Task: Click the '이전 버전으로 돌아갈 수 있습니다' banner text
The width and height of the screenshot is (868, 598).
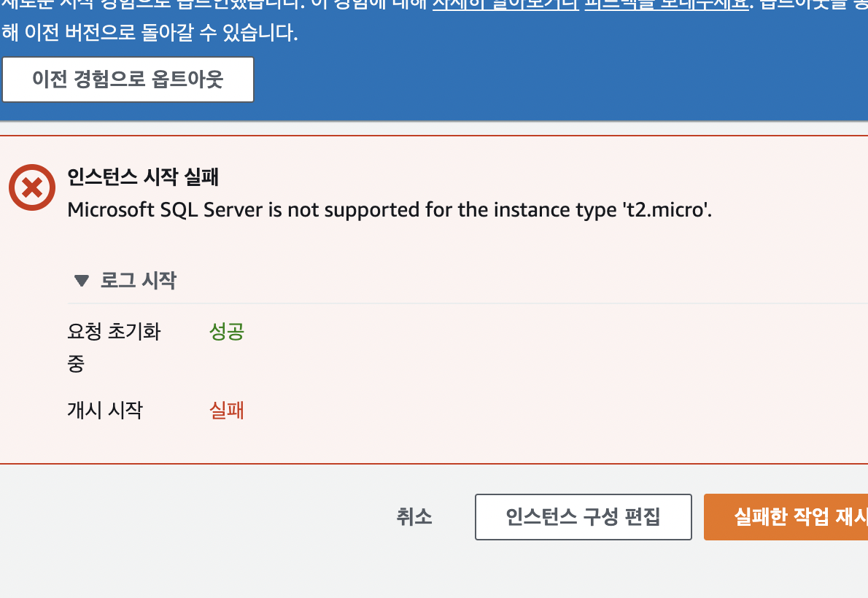Action: coord(162,33)
